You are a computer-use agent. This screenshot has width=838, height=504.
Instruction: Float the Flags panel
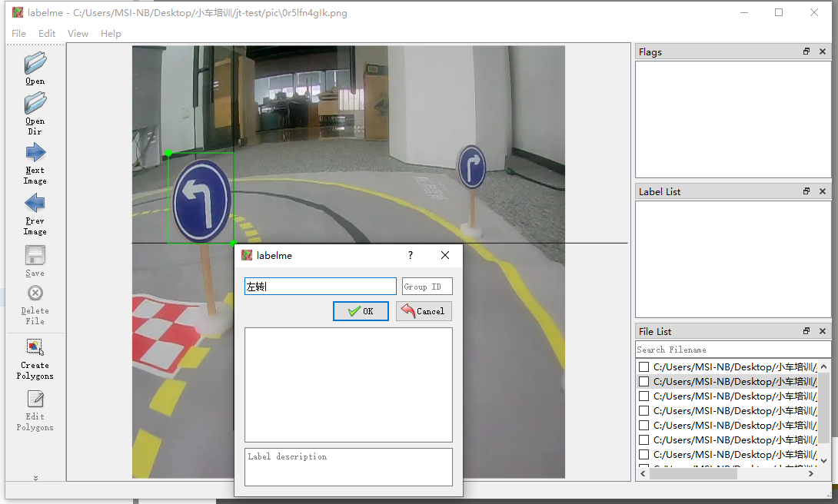(x=806, y=51)
